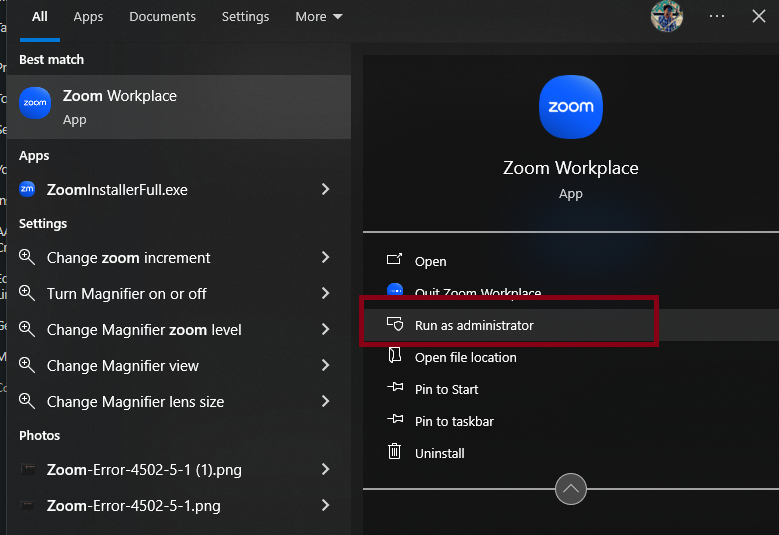
Task: Expand arrow for Zoom-Error-4502-5-1 (1).png
Action: click(325, 469)
